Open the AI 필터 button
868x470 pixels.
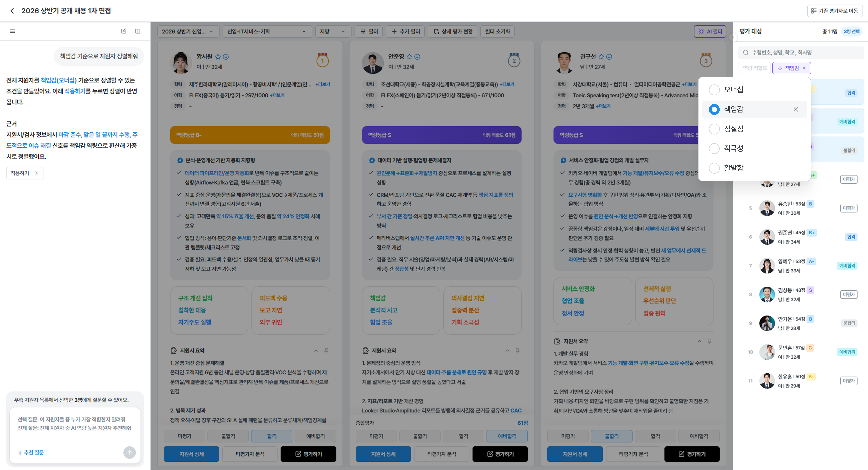point(710,31)
